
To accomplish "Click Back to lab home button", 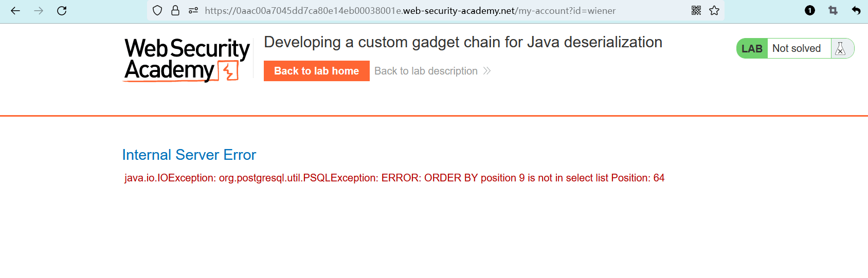I will pyautogui.click(x=316, y=71).
